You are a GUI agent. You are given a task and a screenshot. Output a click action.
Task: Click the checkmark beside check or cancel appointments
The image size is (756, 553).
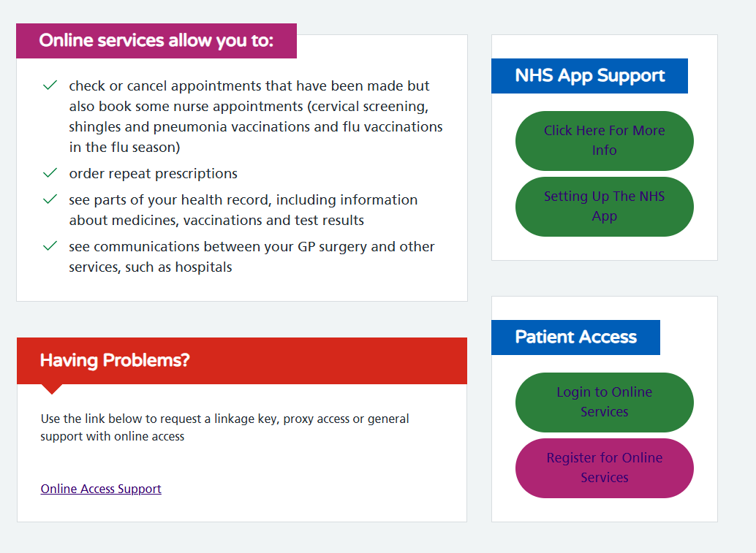(50, 85)
